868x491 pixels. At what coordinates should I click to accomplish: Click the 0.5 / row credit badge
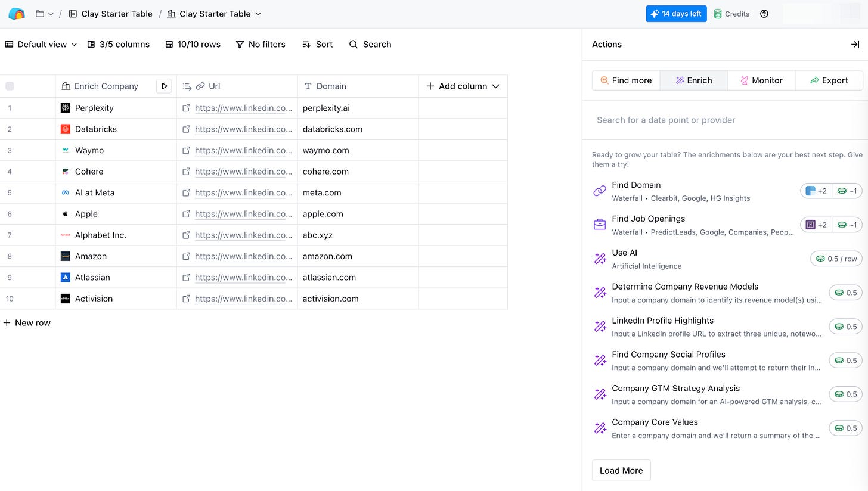pyautogui.click(x=836, y=259)
